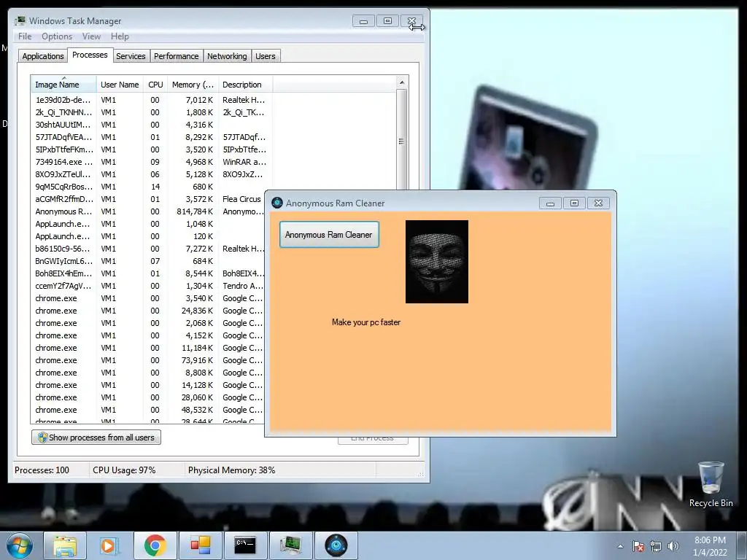Sort processes by CPU column
747x560 pixels.
pyautogui.click(x=155, y=85)
